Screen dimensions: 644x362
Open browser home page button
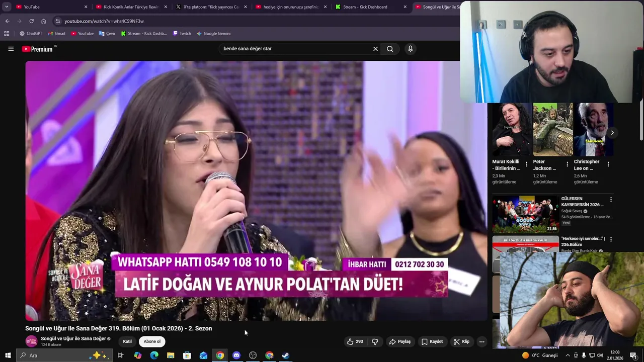[43, 21]
